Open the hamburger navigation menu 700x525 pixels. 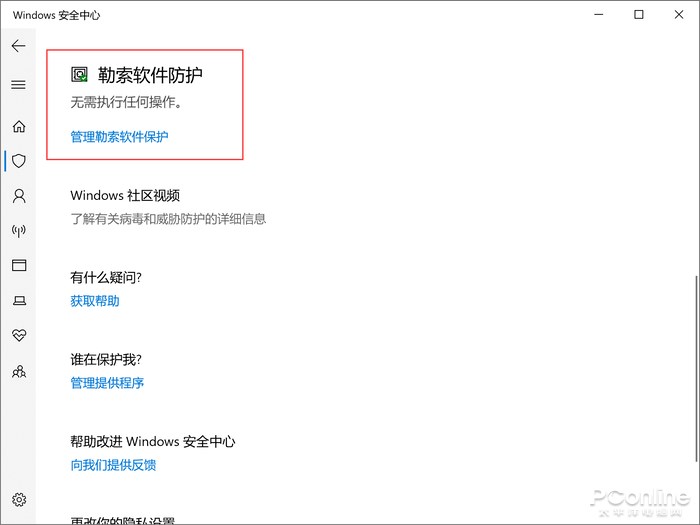point(18,84)
